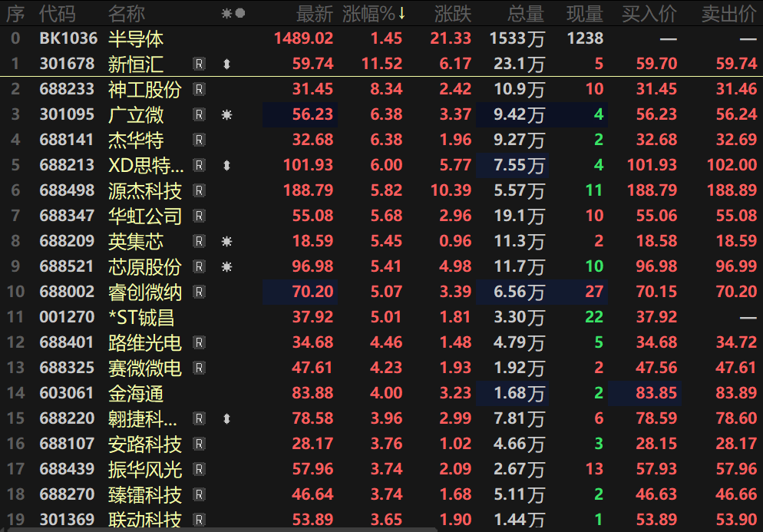
Task: Click the up-down arrow marker in the 新恒汇 row
Action: (x=226, y=64)
